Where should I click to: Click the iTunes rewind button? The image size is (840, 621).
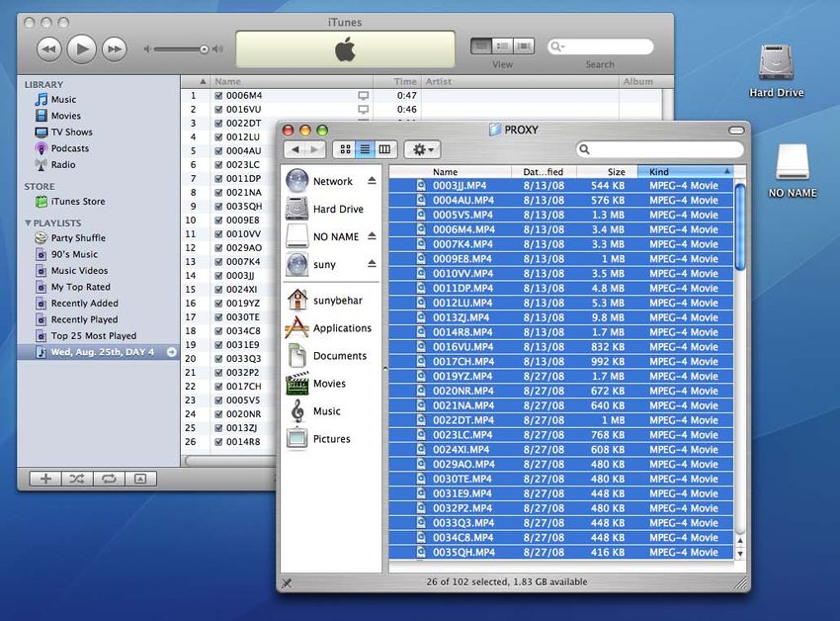point(48,49)
